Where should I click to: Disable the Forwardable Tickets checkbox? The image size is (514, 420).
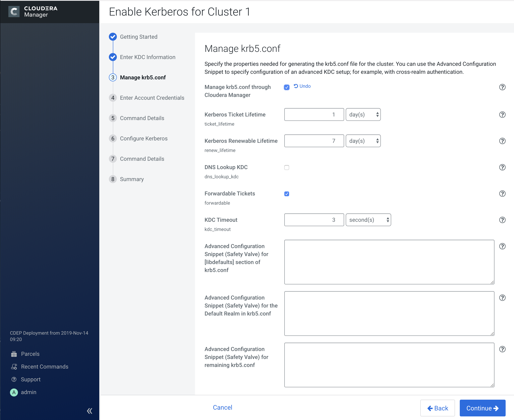(x=287, y=194)
